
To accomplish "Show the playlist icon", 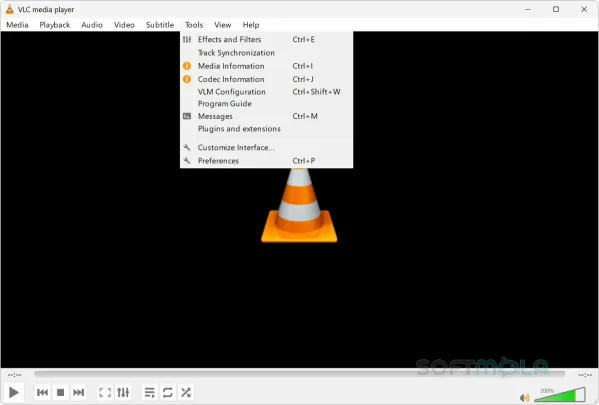I will 149,392.
